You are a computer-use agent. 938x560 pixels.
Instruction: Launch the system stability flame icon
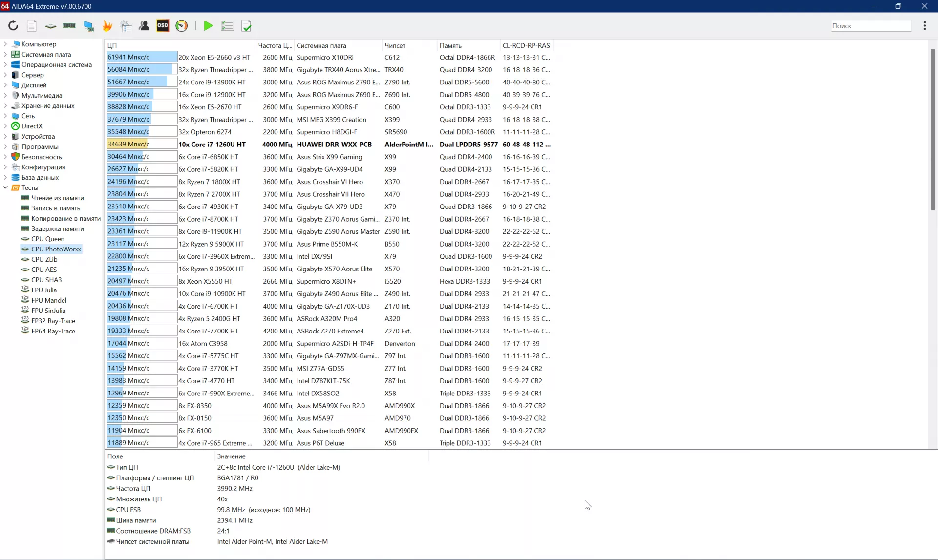coord(107,26)
